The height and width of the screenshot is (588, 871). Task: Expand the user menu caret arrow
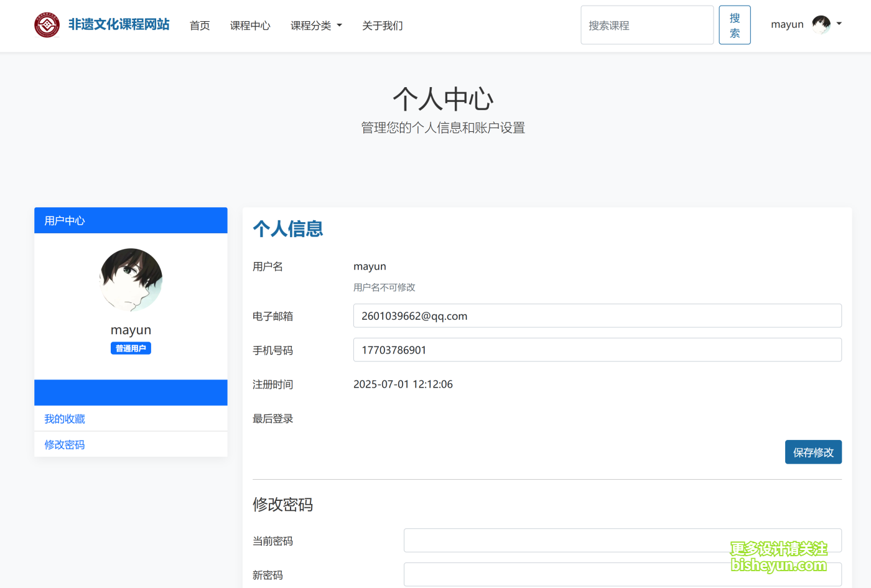(838, 24)
